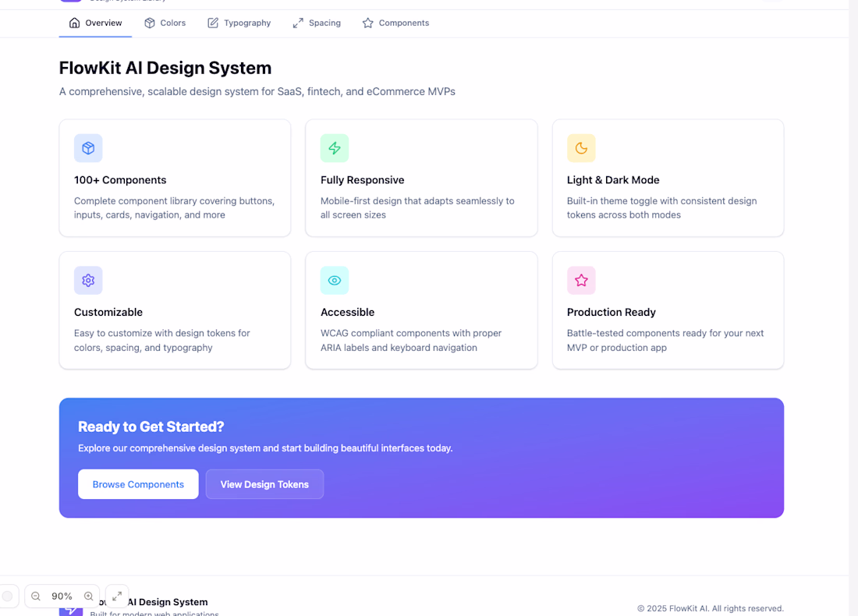Click the Browse Components button

click(x=138, y=484)
